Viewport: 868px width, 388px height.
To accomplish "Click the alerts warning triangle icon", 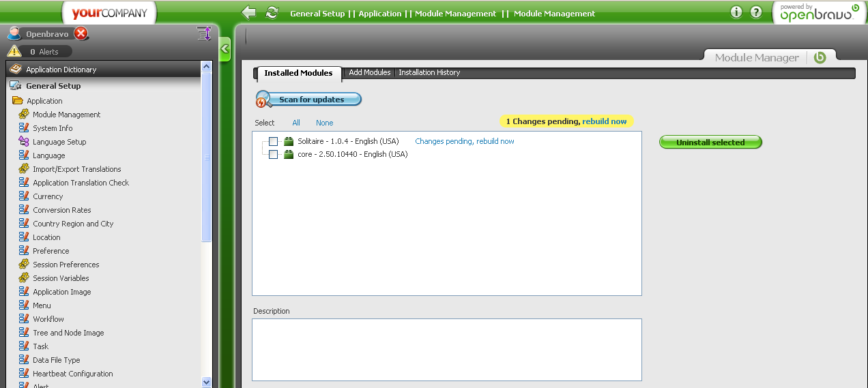I will pyautogui.click(x=14, y=51).
